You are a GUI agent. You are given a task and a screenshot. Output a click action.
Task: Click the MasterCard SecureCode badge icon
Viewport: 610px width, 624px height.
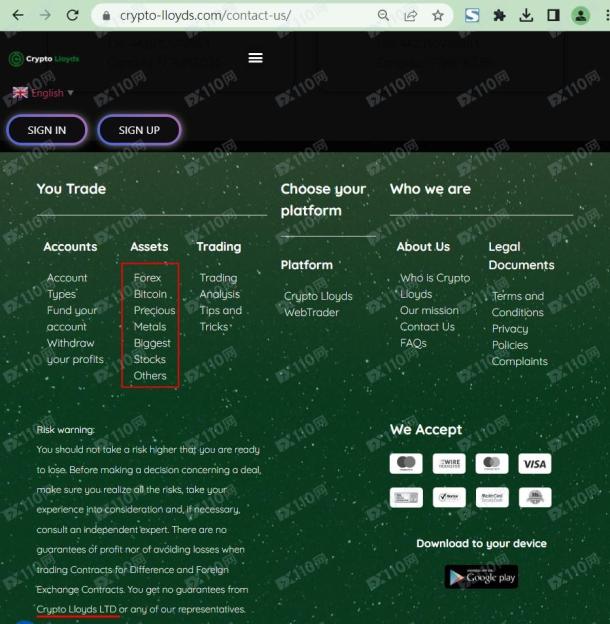(x=492, y=497)
